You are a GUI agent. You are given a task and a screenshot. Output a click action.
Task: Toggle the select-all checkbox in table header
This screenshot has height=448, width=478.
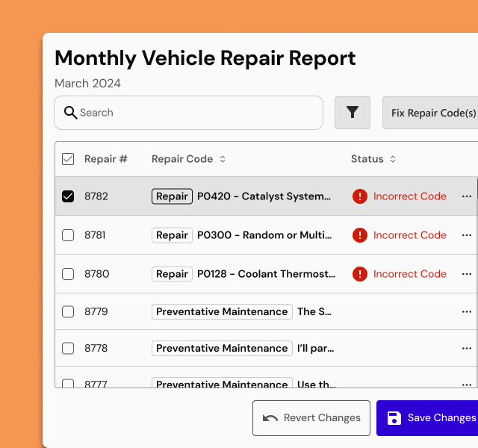[x=68, y=159]
